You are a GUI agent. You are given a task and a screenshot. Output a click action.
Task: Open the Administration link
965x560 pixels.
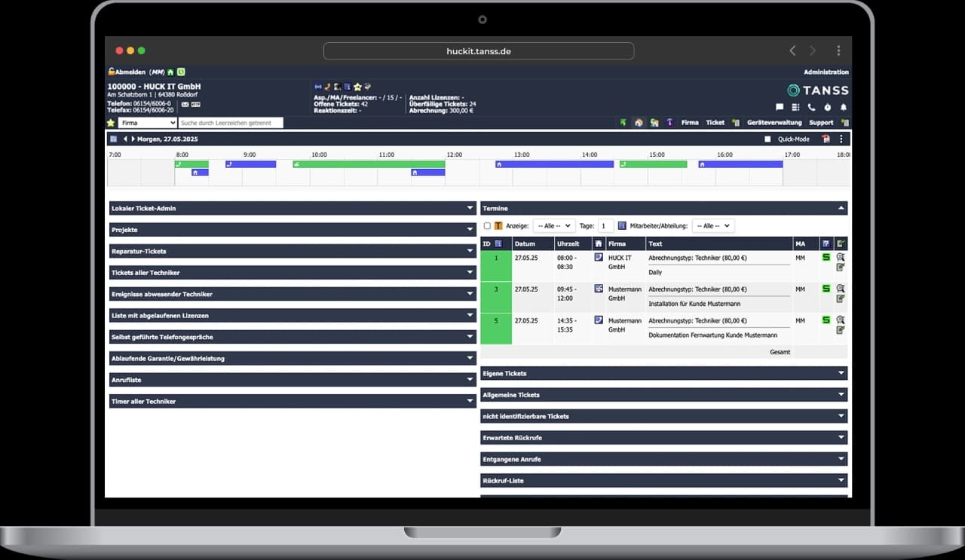click(x=826, y=72)
